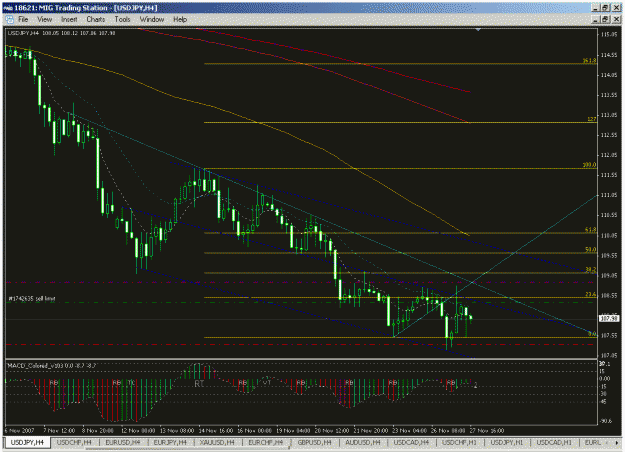625x452 pixels.
Task: Click the 115.05 price scale value
Action: 609,34
